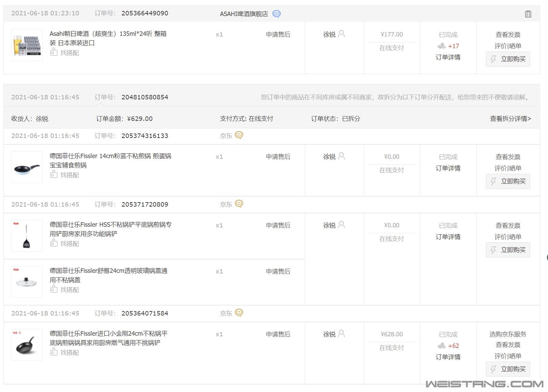Screen dimensions: 548x392
Task: Open the blue 14cm frying pan thumbnail
Action: click(27, 167)
